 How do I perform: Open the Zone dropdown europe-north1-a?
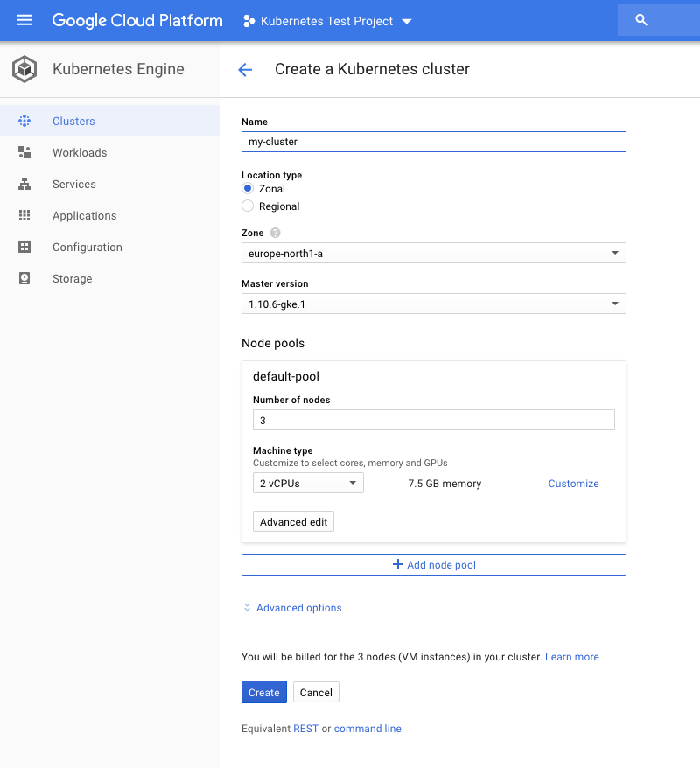[433, 254]
